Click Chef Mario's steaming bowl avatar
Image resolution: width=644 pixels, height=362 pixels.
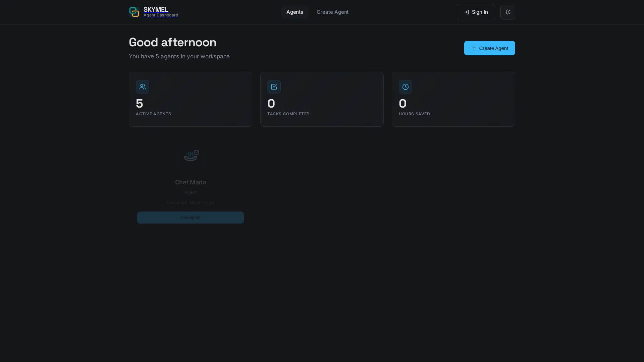190,157
